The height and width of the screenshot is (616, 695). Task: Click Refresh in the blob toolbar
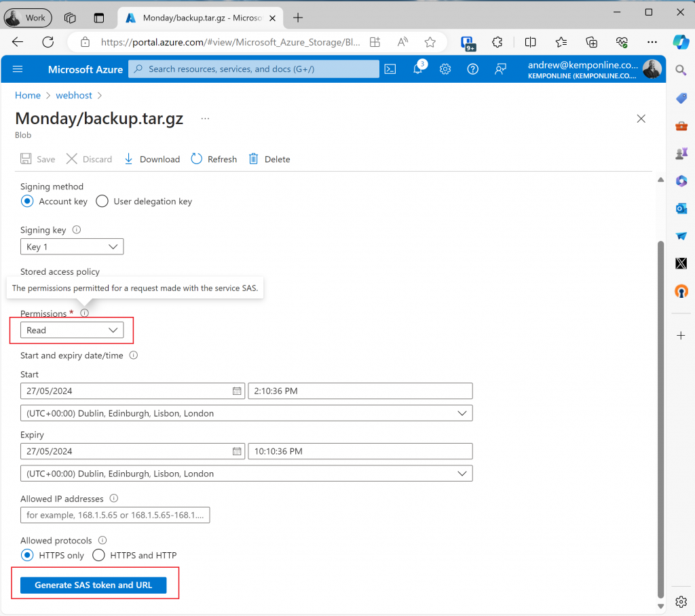point(214,159)
